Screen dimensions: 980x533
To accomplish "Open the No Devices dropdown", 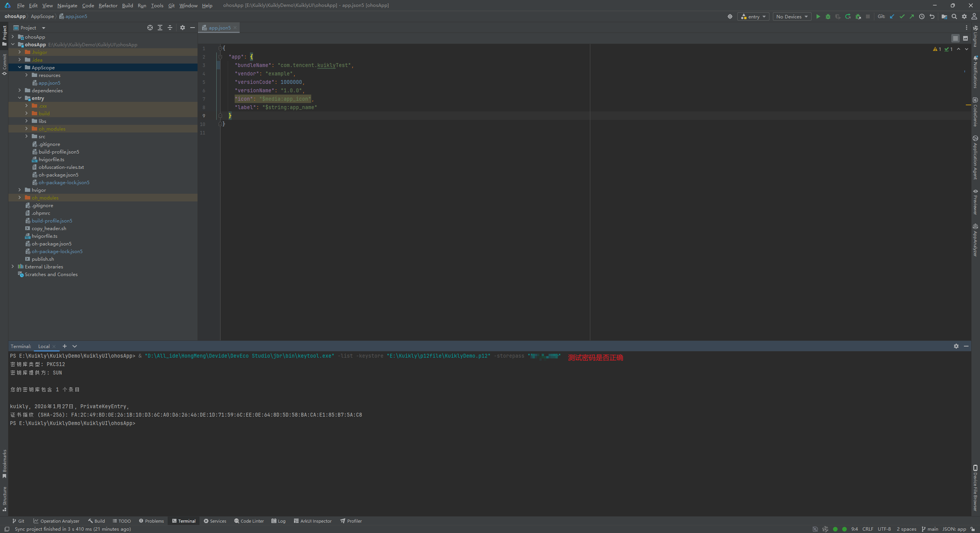I will coord(792,16).
